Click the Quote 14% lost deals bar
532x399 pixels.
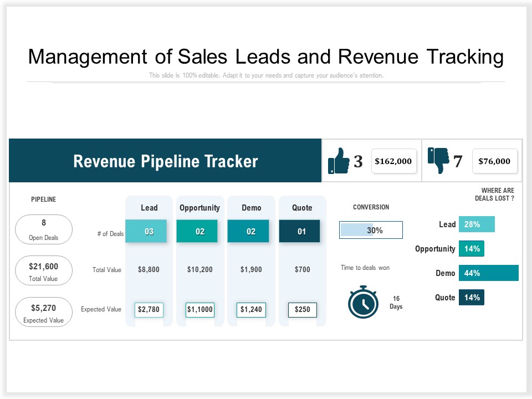pyautogui.click(x=471, y=297)
